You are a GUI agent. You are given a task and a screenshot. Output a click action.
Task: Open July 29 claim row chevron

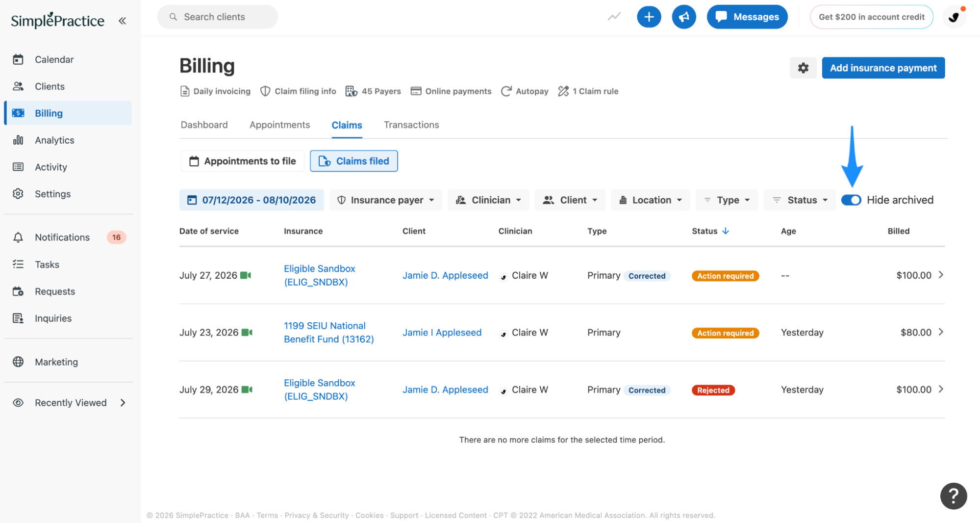941,389
